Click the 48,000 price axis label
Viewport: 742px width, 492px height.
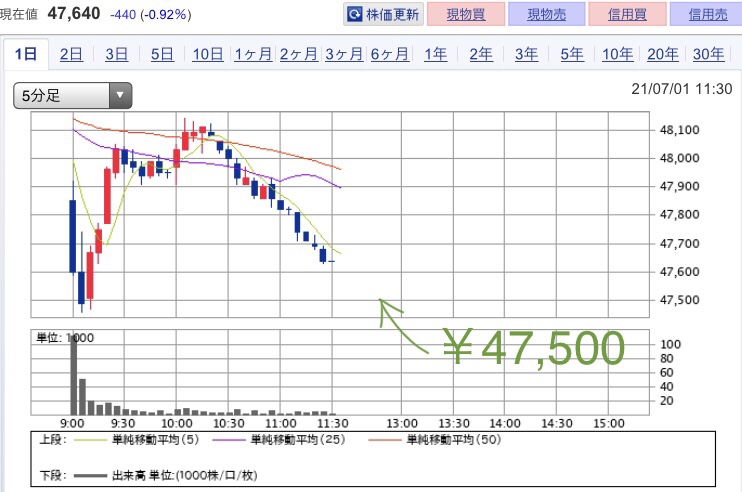[680, 158]
